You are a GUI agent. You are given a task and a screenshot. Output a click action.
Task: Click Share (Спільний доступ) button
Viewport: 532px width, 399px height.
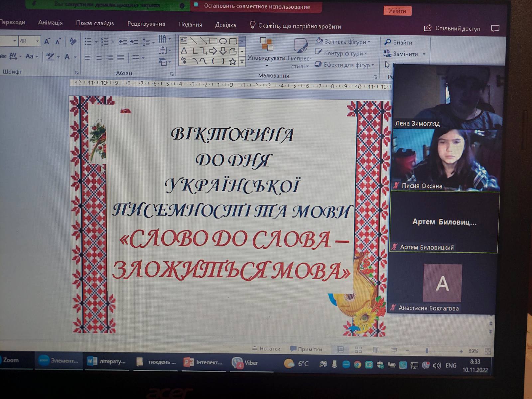click(452, 28)
